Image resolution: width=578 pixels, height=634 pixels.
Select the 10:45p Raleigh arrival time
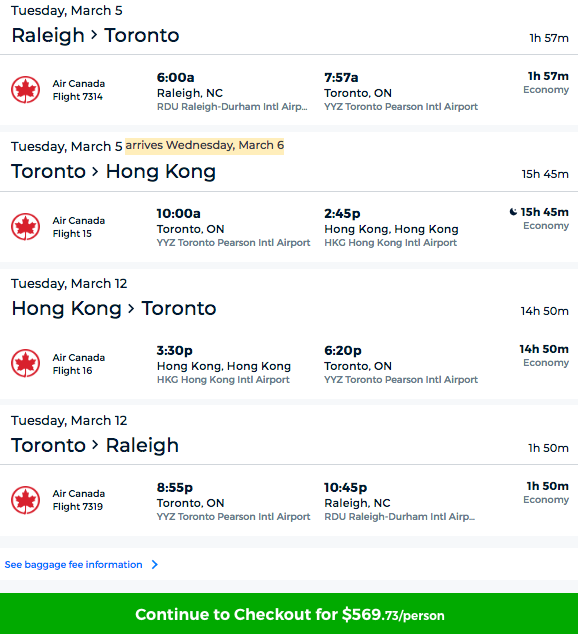346,488
